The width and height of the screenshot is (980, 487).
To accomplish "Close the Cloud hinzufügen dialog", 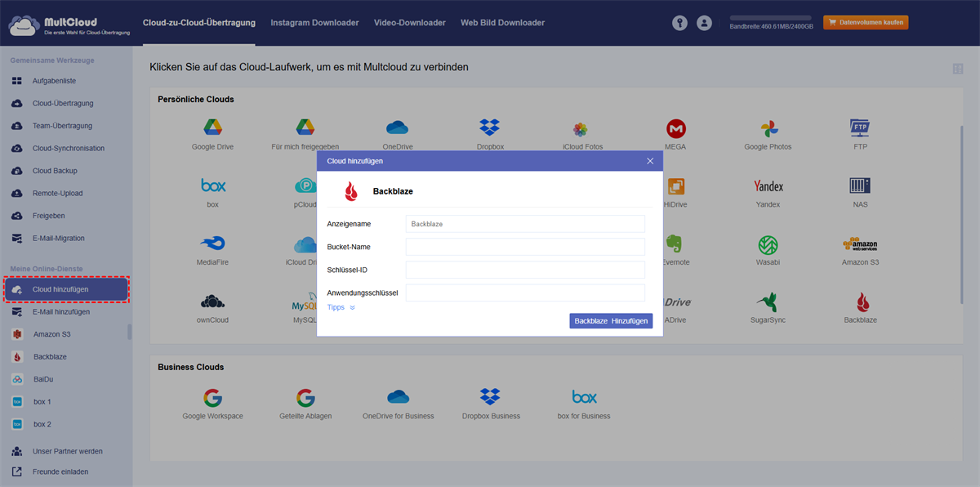I will pos(650,161).
